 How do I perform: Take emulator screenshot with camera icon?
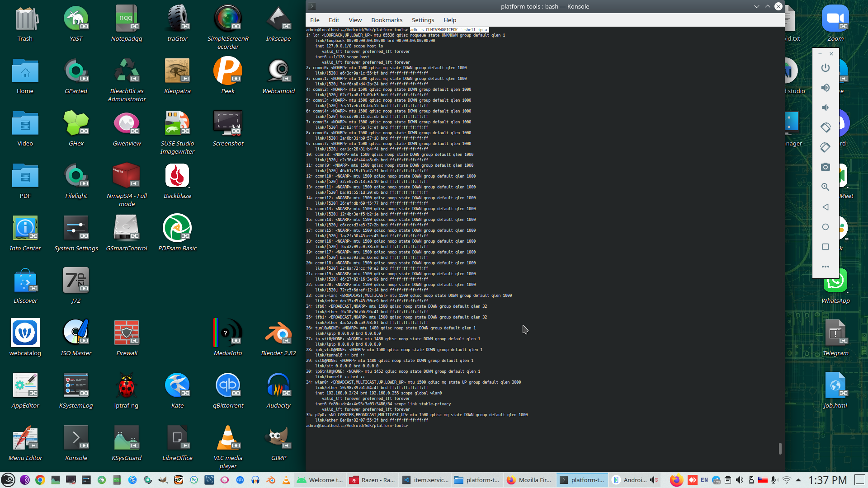(x=825, y=167)
